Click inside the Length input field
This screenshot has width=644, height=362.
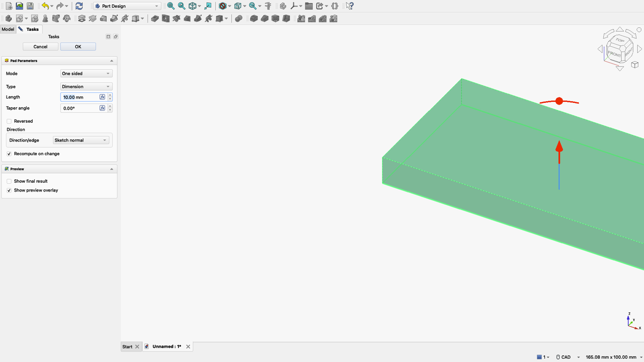click(77, 97)
